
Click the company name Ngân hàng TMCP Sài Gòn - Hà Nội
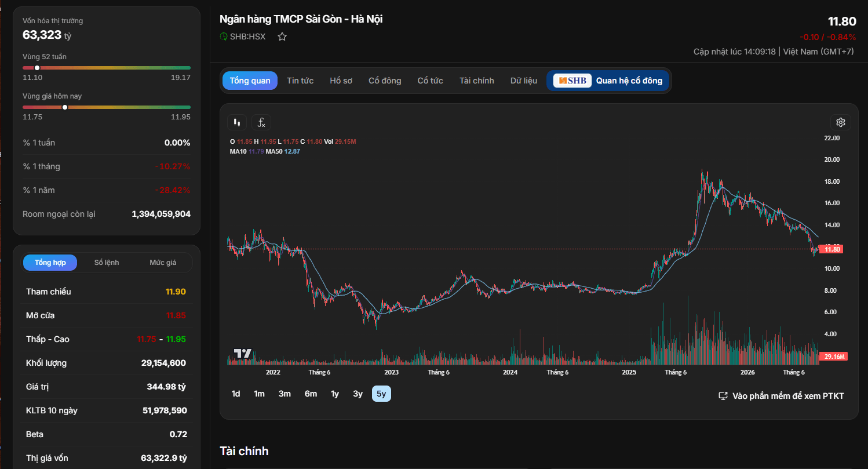[301, 19]
